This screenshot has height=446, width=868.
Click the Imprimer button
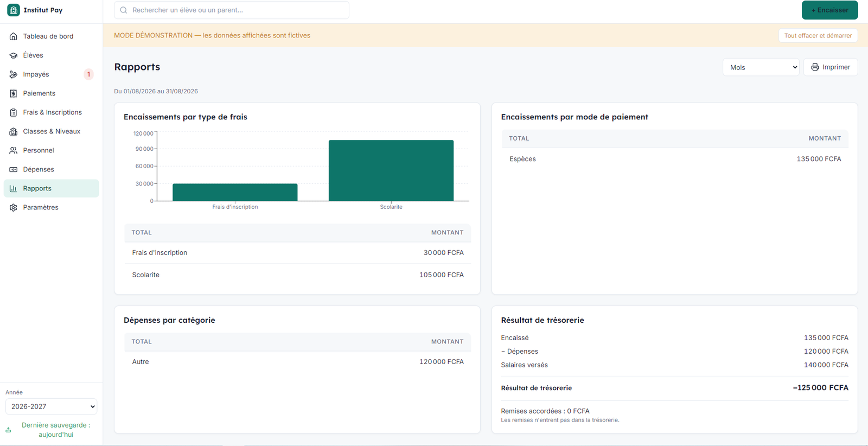(x=830, y=67)
